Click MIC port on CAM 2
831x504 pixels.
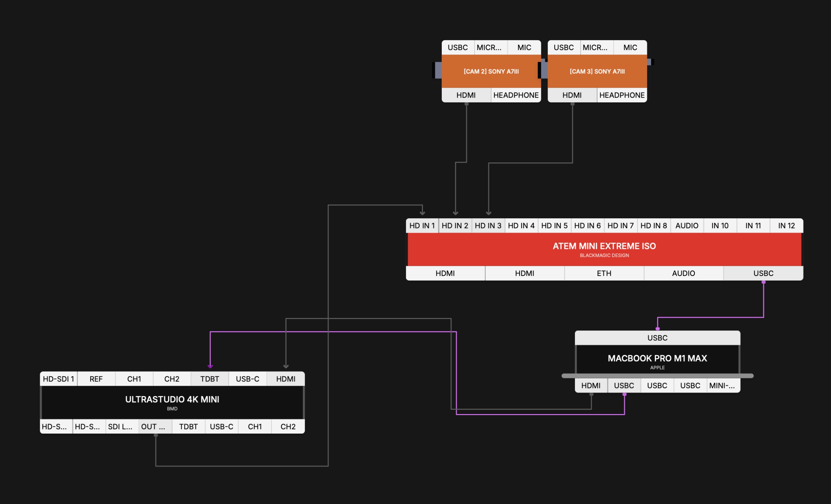(524, 47)
